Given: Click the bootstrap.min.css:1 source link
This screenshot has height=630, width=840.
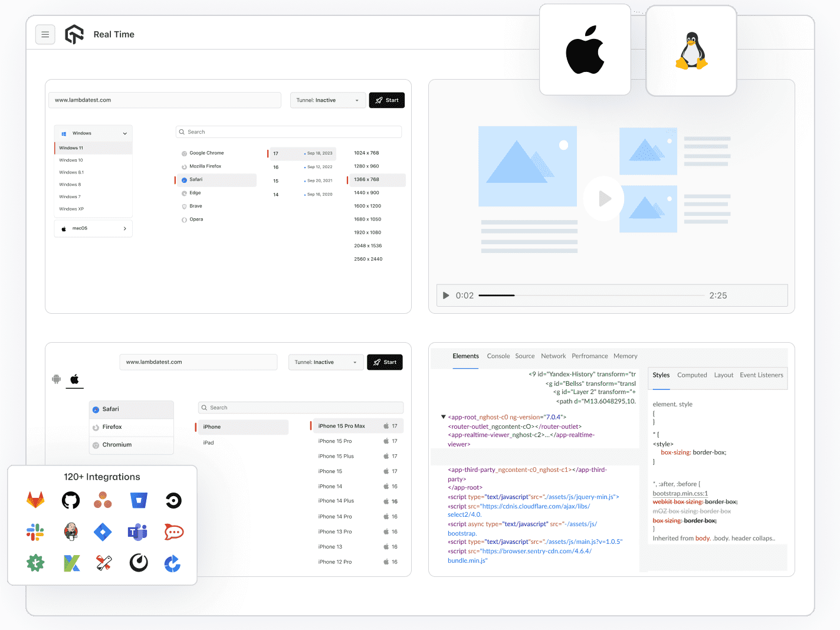Looking at the screenshot, I should (680, 494).
